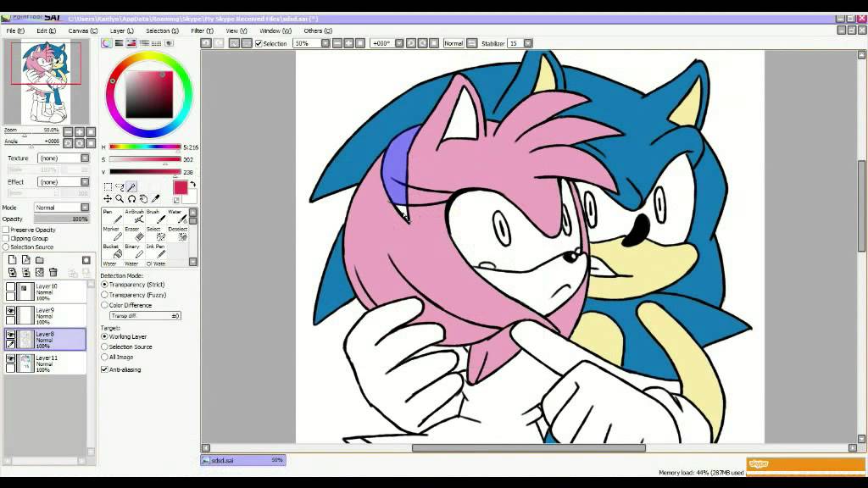868x488 pixels.
Task: Open the Filter menu
Action: tap(202, 31)
